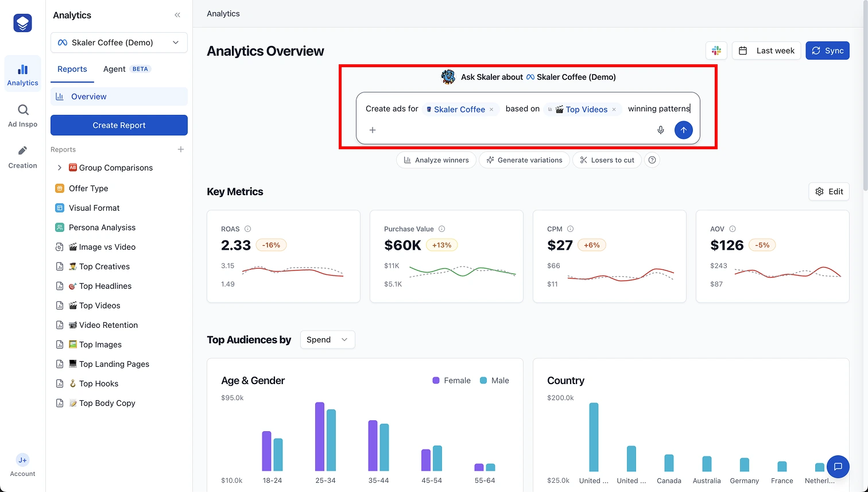Image resolution: width=868 pixels, height=492 pixels.
Task: Click the prompt text input field
Action: click(x=528, y=118)
